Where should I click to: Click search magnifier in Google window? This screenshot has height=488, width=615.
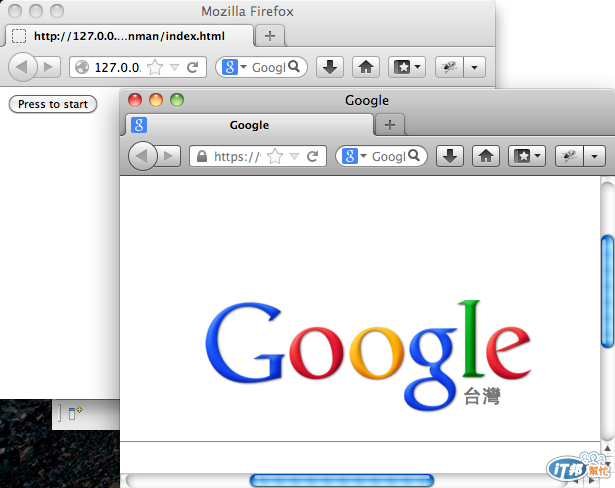click(x=414, y=155)
